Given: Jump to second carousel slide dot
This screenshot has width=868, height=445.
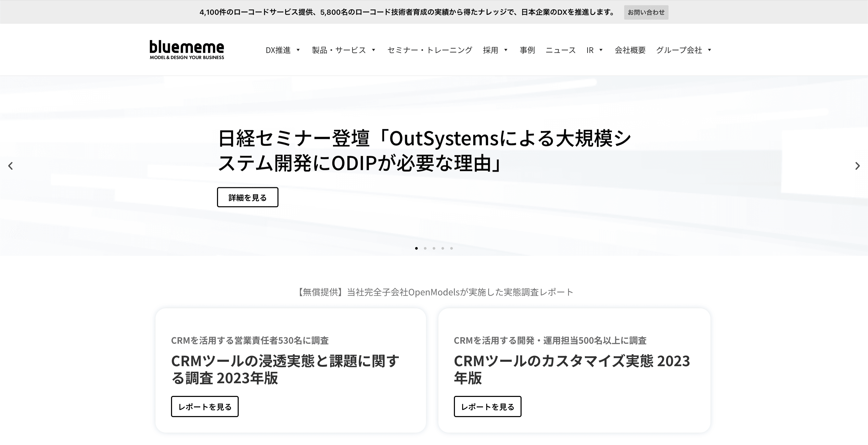Looking at the screenshot, I should point(425,248).
